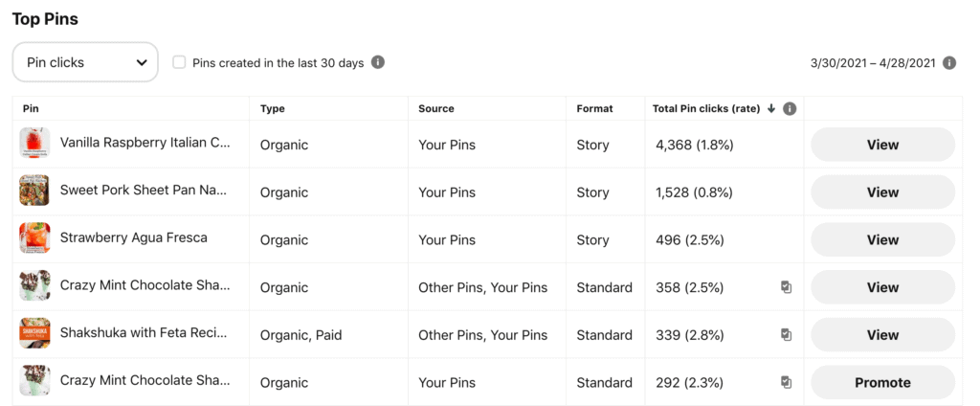
Task: Click info icon beside Pins created checkbox
Action: tap(377, 62)
